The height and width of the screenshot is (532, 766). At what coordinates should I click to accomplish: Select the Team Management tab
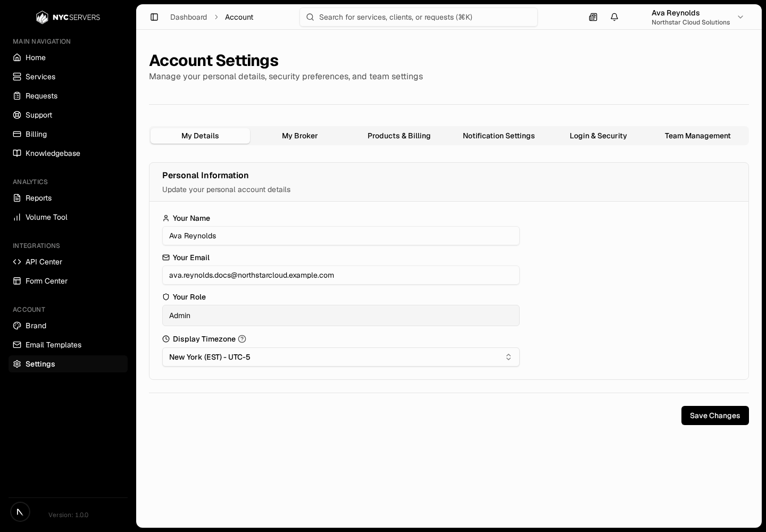click(x=697, y=136)
